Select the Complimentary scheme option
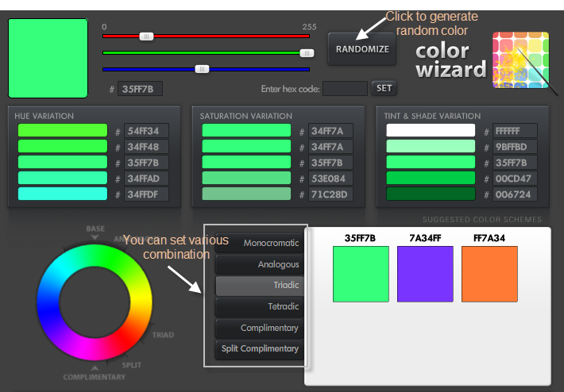 tap(260, 328)
